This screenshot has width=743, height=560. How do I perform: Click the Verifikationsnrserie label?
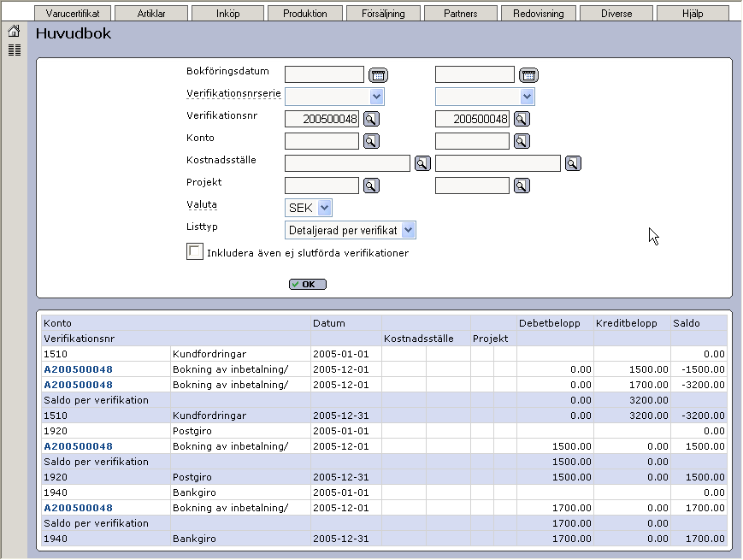point(233,93)
